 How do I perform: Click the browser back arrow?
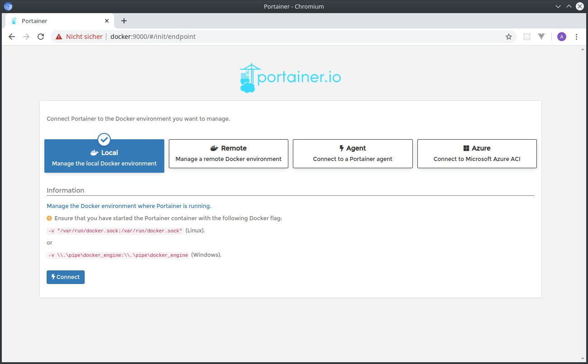click(x=12, y=37)
